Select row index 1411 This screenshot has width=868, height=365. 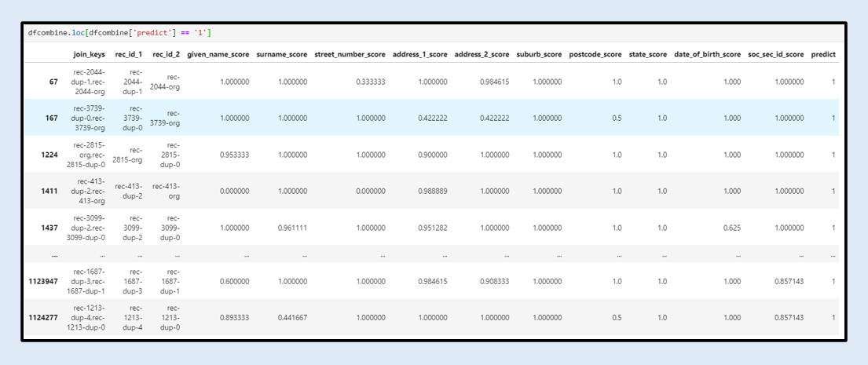49,191
